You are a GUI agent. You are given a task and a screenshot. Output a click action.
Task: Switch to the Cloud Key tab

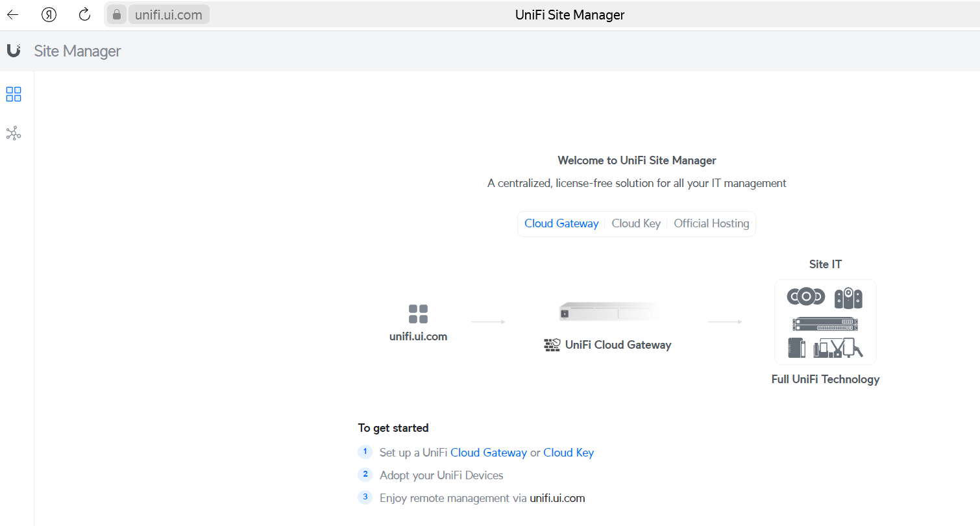point(636,223)
